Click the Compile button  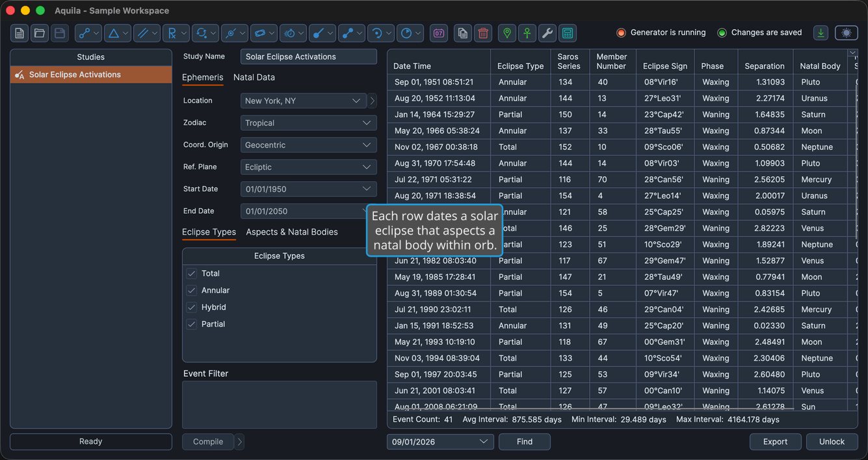(x=208, y=442)
